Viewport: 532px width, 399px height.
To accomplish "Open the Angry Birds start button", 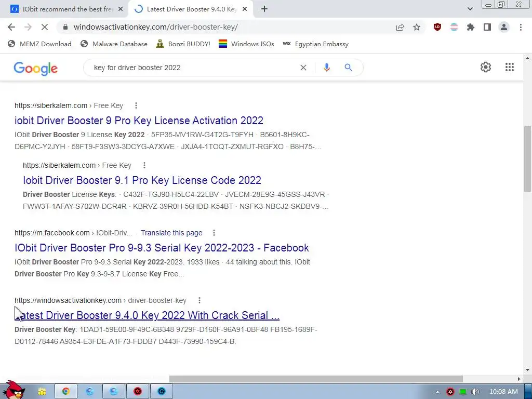I will pyautogui.click(x=14, y=390).
